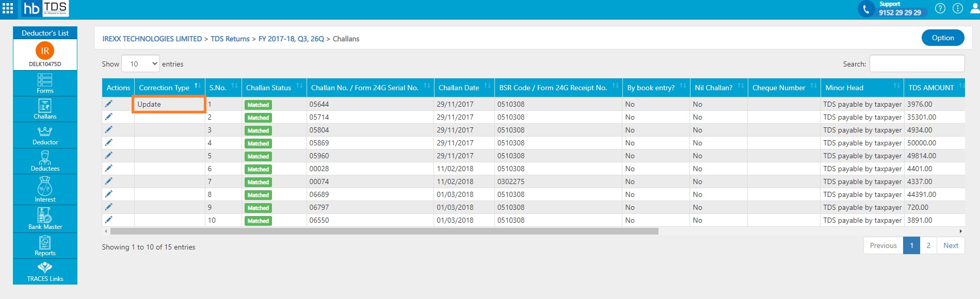Click the Deductor's List header
The image size is (980, 299).
tap(45, 33)
